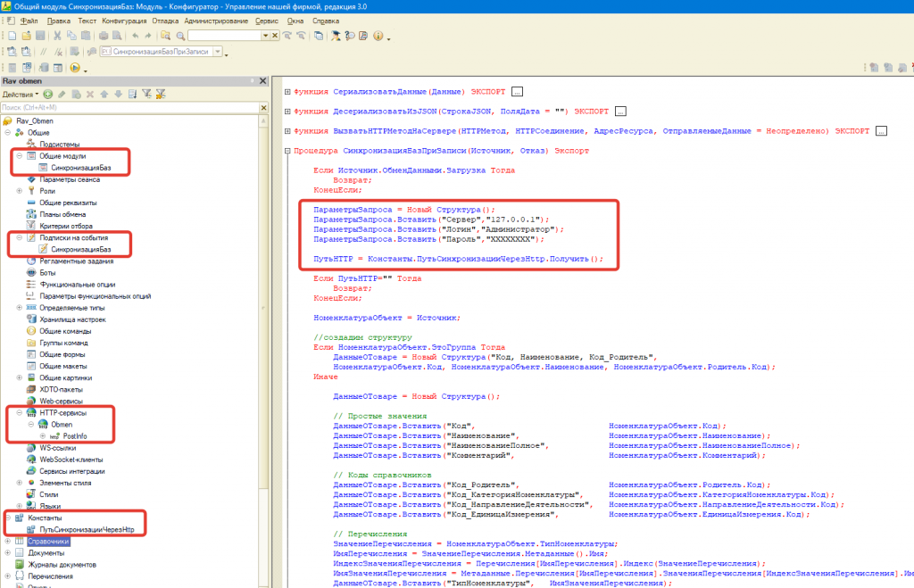Expand function ДесериализоватьИзJSON code block
This screenshot has height=588, width=914.
click(287, 112)
